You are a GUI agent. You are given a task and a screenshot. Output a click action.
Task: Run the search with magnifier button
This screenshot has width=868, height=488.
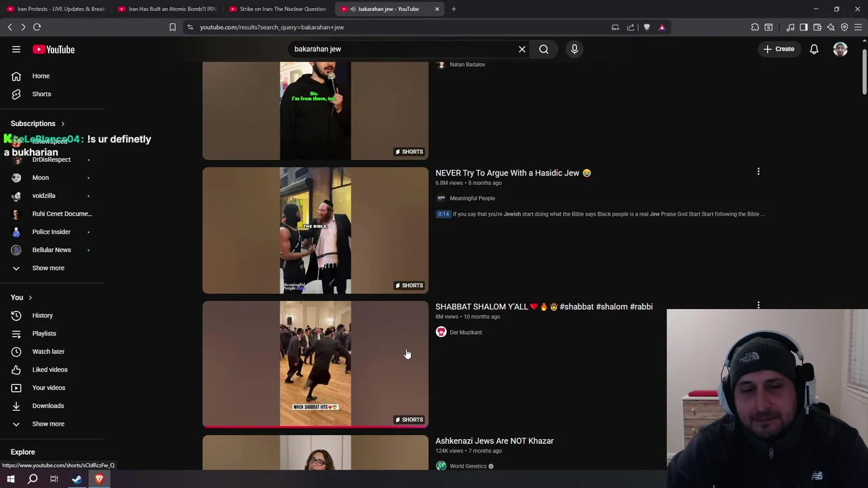click(x=544, y=49)
